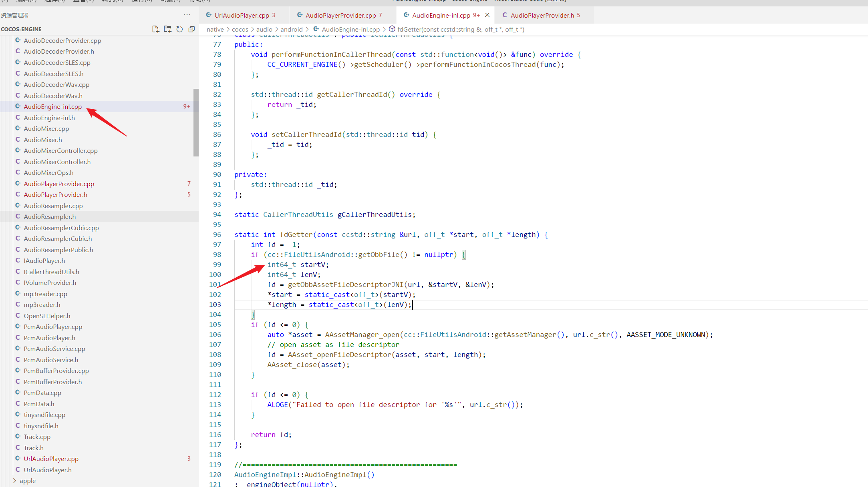This screenshot has height=487, width=868.
Task: Switch to UrlAudioPlayer.cpp tab
Action: (x=242, y=15)
